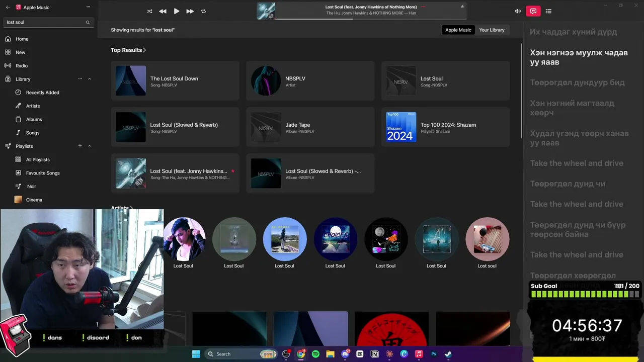This screenshot has width=644, height=362.
Task: Switch results to Apple Music tab
Action: pyautogui.click(x=458, y=30)
